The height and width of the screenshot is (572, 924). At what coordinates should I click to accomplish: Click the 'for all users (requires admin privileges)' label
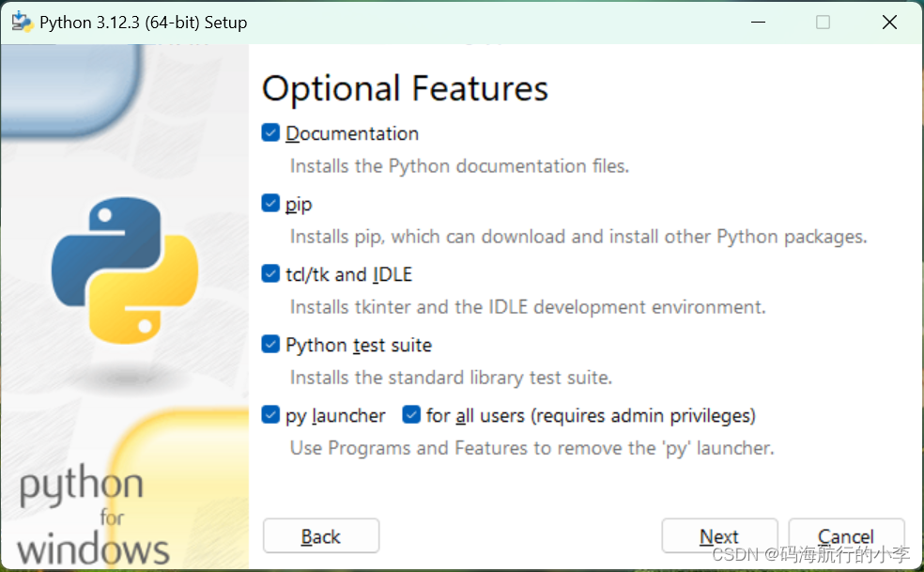pos(591,416)
